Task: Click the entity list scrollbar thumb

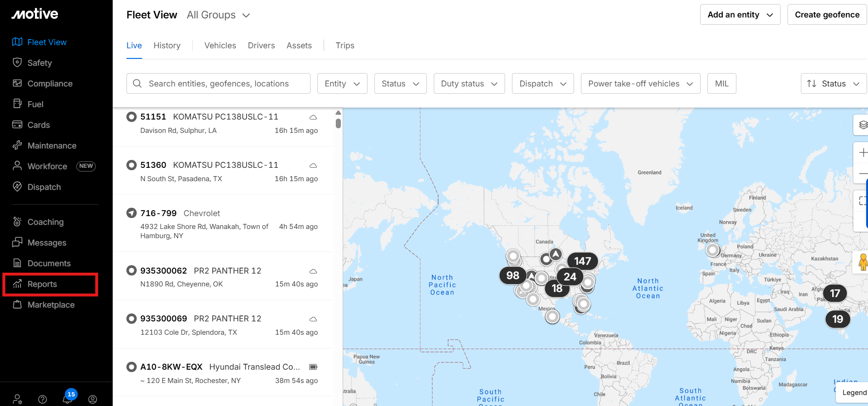Action: click(338, 123)
